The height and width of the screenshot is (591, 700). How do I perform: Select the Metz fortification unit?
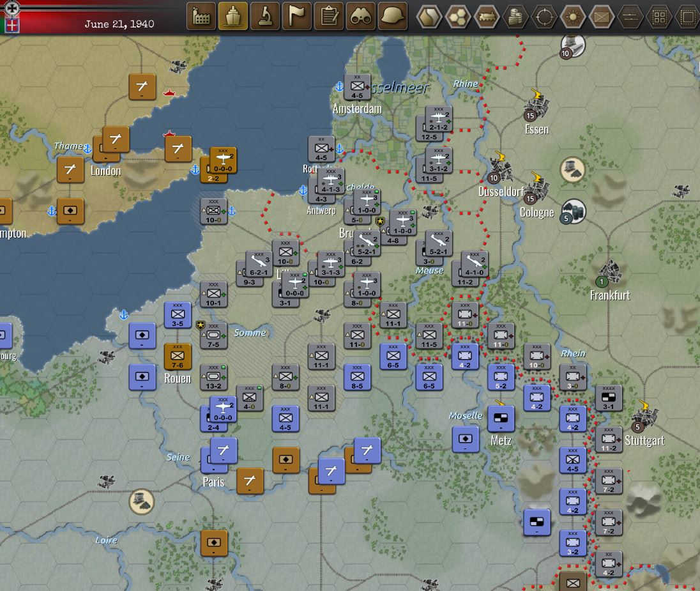tap(501, 419)
